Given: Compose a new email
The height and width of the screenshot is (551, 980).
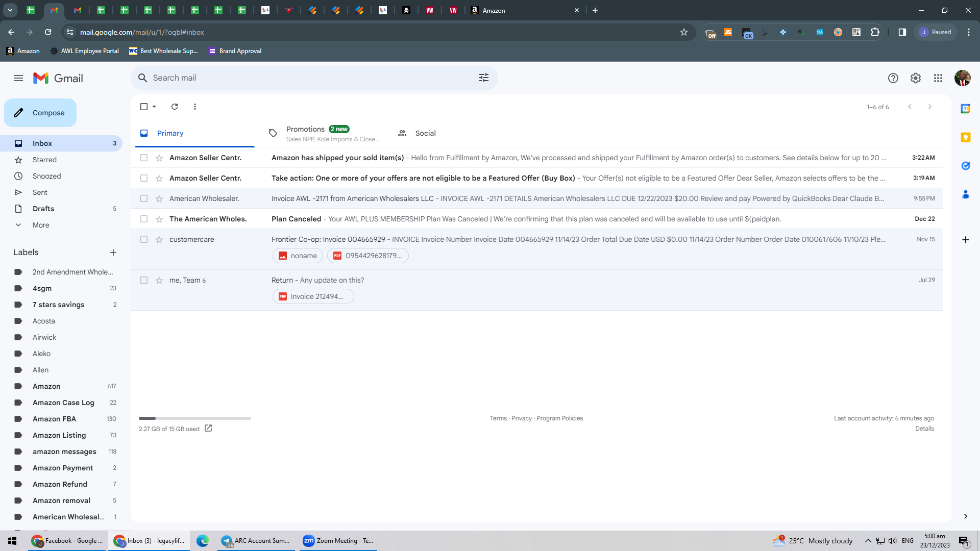Looking at the screenshot, I should click(40, 113).
